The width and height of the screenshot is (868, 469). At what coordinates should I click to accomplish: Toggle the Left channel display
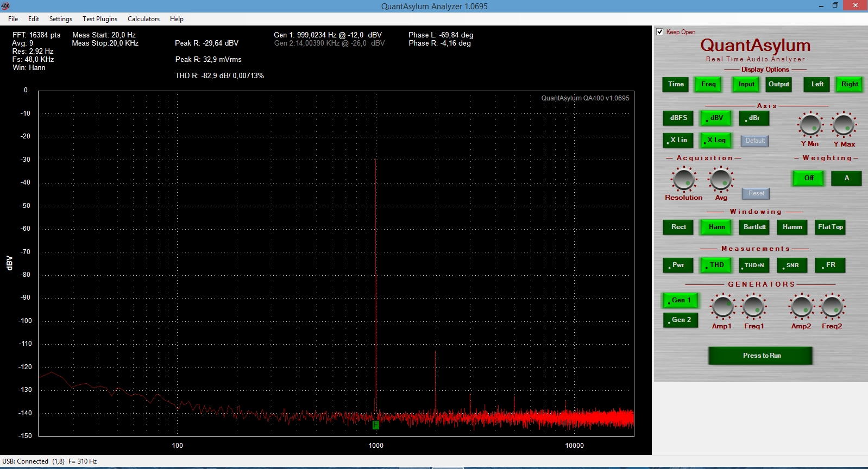(x=817, y=84)
